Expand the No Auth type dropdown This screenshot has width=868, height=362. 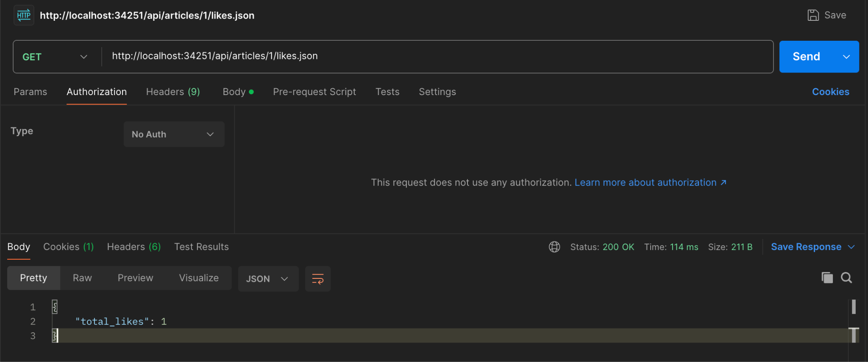click(x=174, y=135)
